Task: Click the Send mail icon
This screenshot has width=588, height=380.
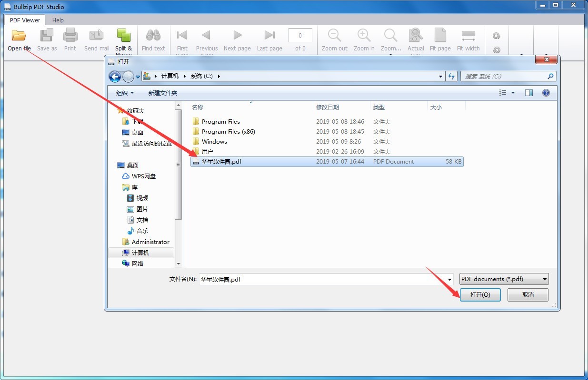Action: pyautogui.click(x=97, y=35)
